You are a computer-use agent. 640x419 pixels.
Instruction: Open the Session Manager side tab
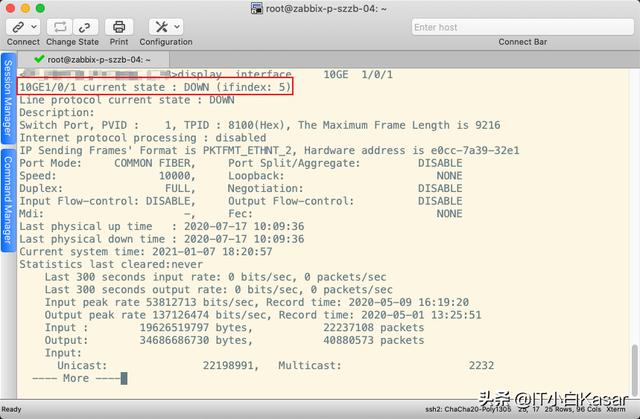click(8, 98)
